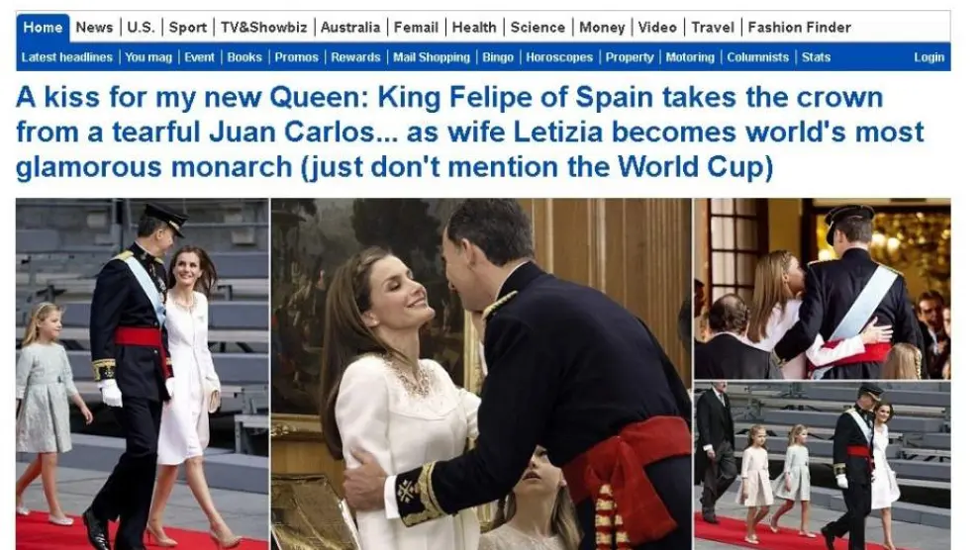Image resolution: width=980 pixels, height=550 pixels.
Task: Go to Mail Shopping
Action: (432, 57)
